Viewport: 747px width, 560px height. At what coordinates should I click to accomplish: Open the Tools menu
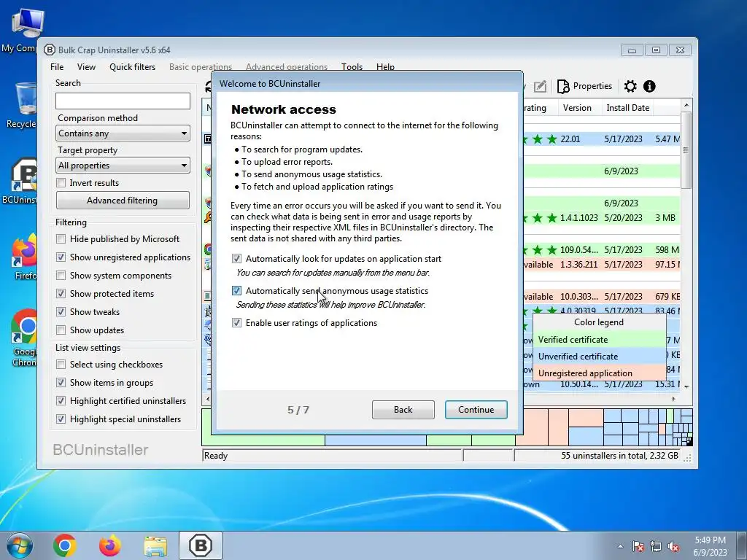pos(352,67)
